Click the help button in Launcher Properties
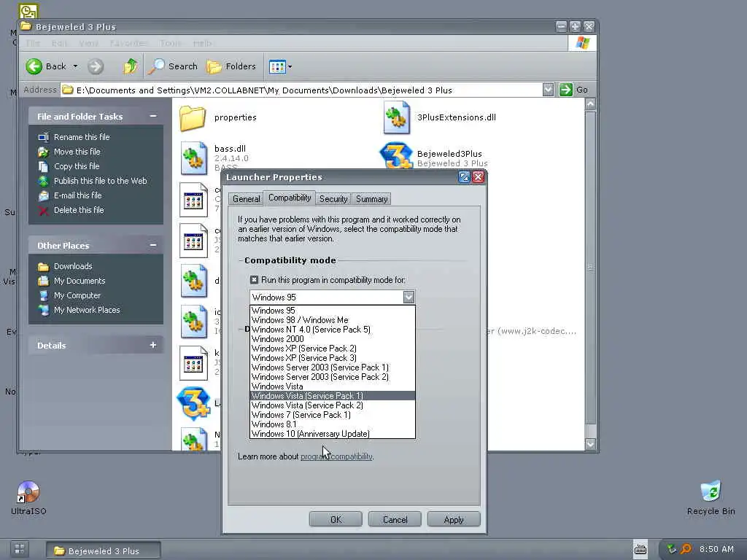 tap(464, 177)
